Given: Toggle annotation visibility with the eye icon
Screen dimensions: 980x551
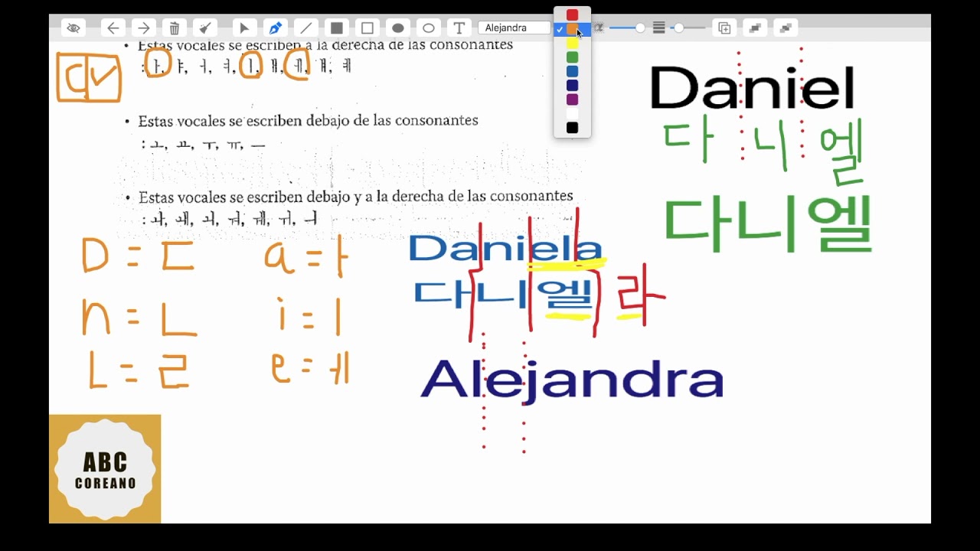Looking at the screenshot, I should pos(73,28).
